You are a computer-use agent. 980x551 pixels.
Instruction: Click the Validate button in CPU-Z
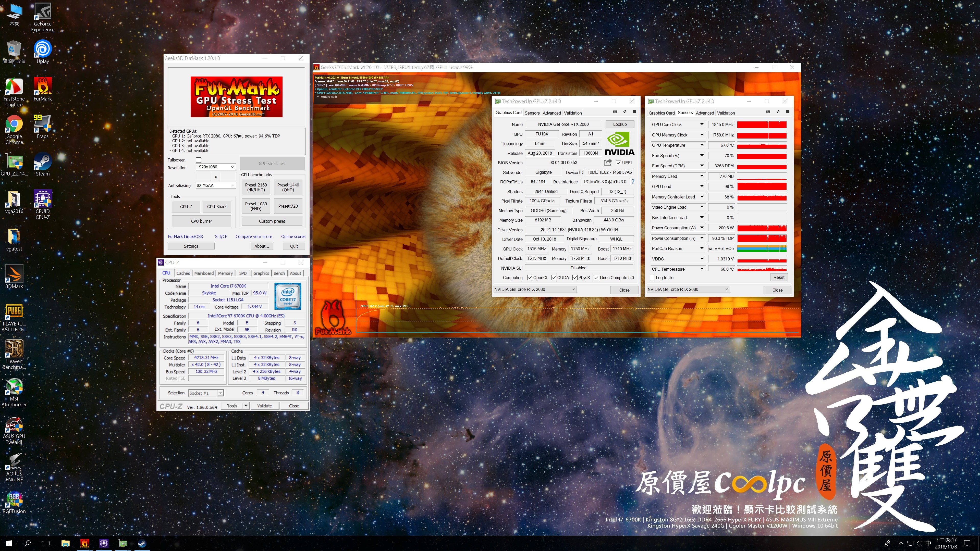coord(264,406)
